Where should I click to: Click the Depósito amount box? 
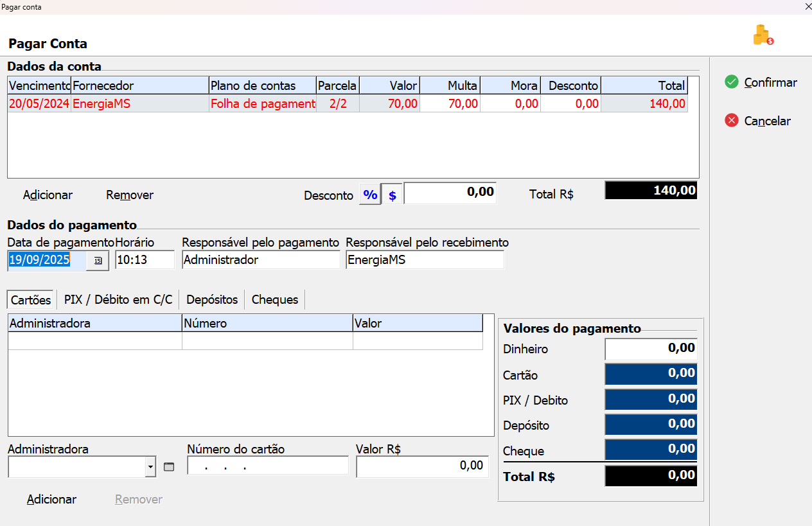tap(651, 425)
